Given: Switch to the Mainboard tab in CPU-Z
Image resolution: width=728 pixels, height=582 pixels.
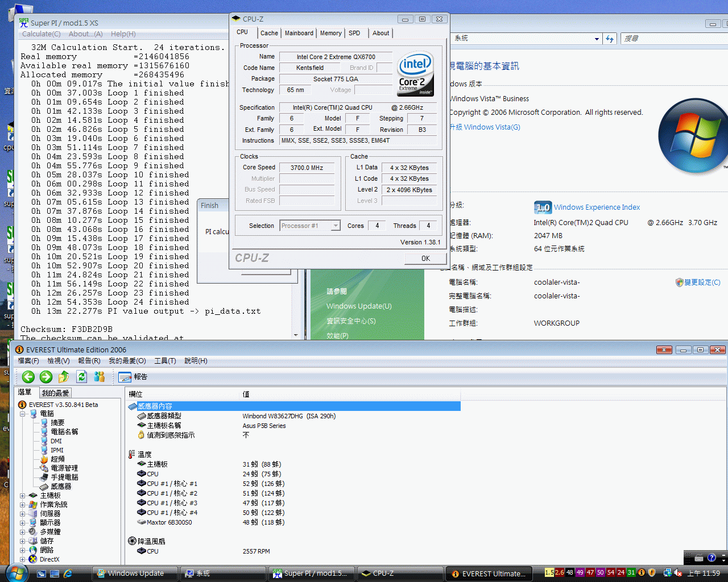Looking at the screenshot, I should click(x=299, y=33).
